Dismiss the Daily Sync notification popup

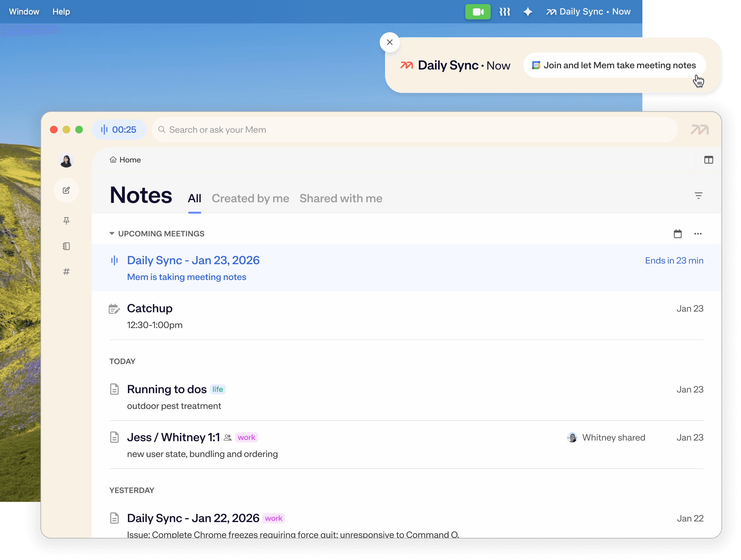389,42
